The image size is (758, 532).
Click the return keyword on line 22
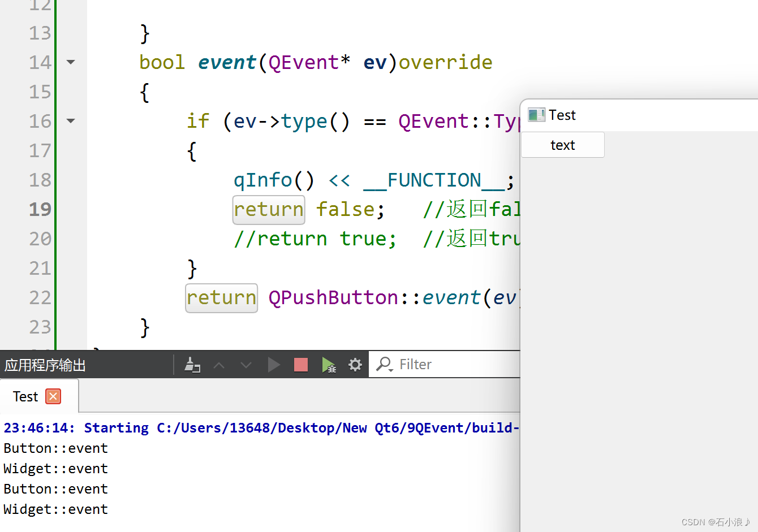(221, 297)
